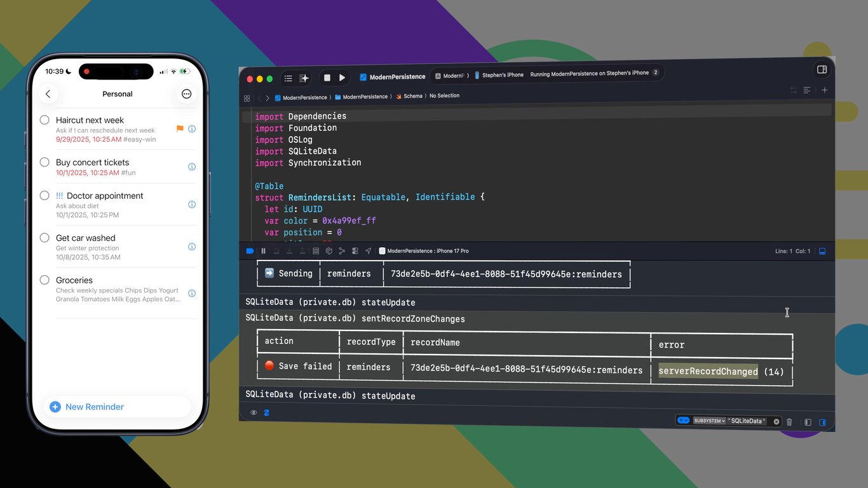Viewport: 868px width, 488px height.
Task: Hide the debug area with the blue toggle
Action: coord(822,252)
